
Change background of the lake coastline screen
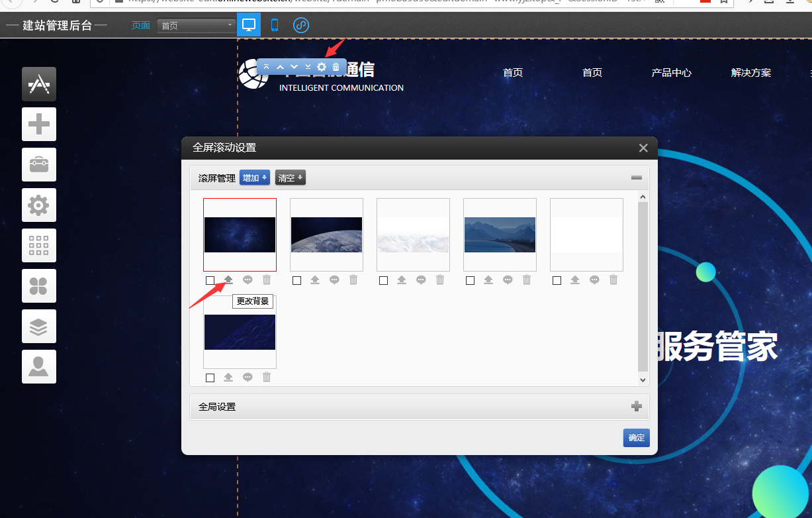(x=488, y=280)
